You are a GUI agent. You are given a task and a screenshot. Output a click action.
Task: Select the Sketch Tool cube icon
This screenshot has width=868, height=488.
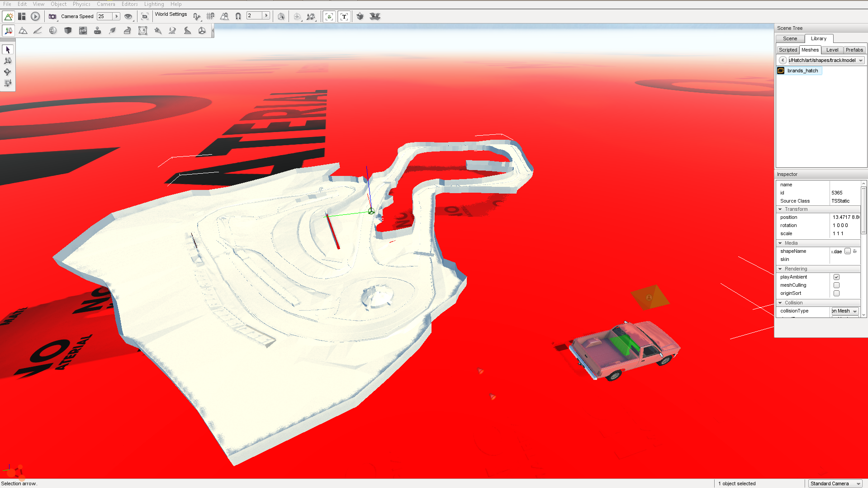point(68,31)
